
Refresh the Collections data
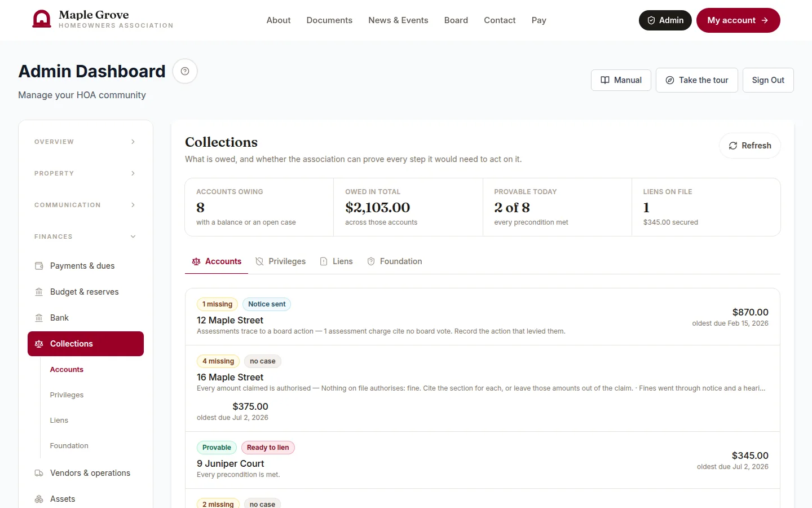(x=750, y=146)
